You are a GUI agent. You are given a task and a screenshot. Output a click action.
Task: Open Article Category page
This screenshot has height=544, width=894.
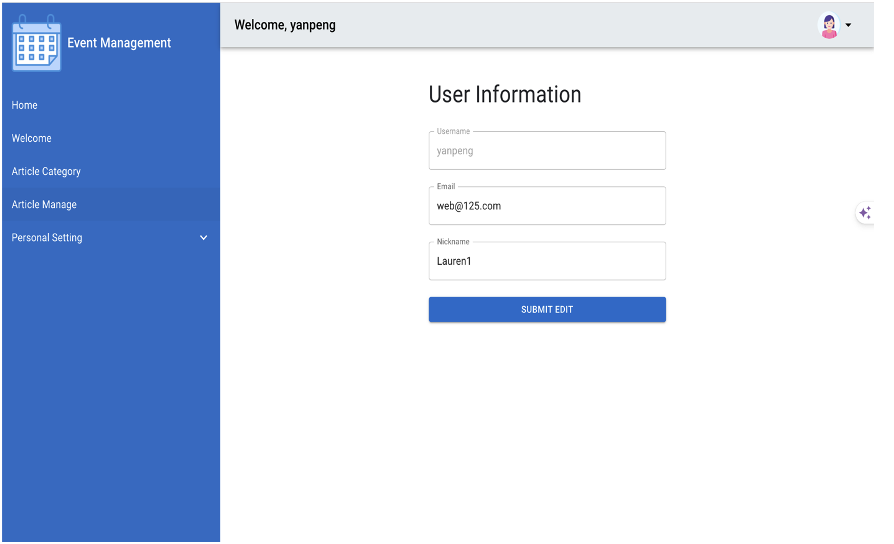[46, 171]
